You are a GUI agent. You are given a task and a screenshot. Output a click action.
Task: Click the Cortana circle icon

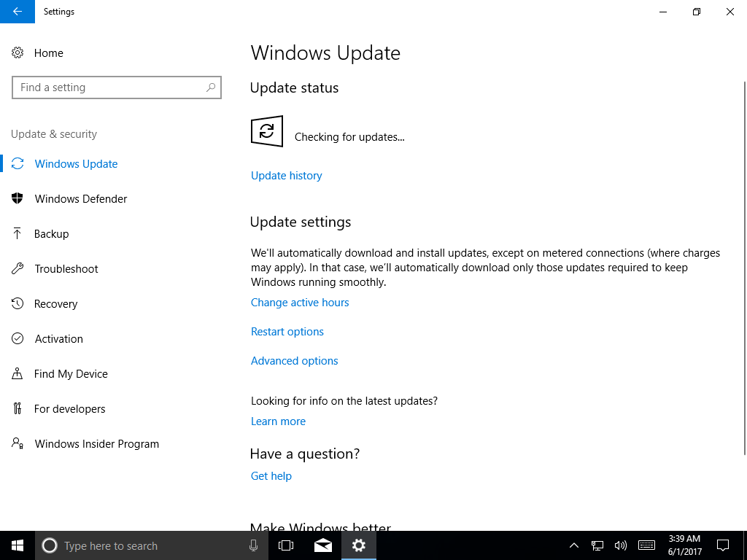click(x=50, y=545)
